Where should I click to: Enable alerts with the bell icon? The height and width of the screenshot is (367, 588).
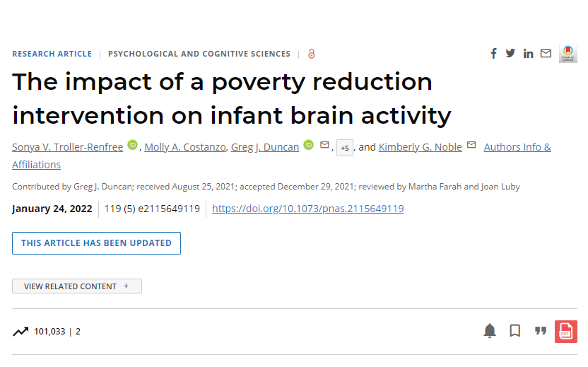coord(489,331)
